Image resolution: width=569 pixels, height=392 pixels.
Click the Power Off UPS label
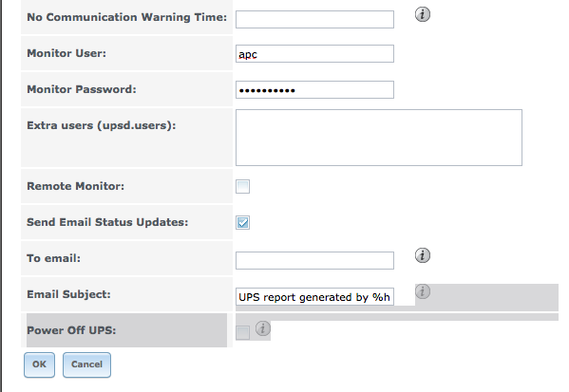click(x=71, y=330)
